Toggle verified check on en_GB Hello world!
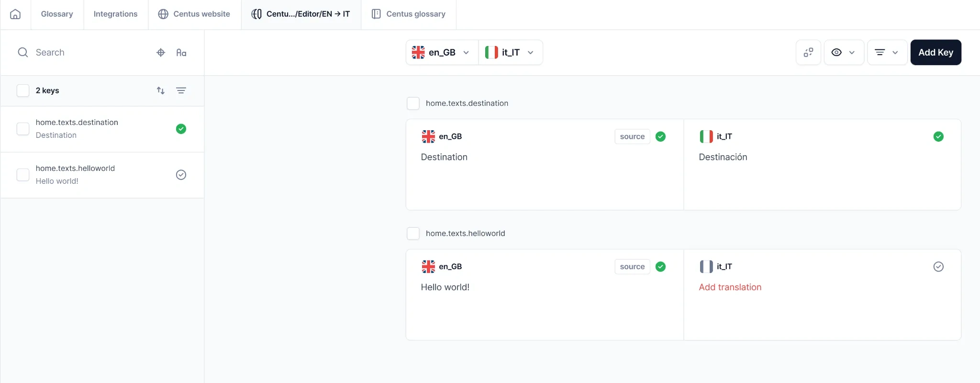980x383 pixels. point(660,267)
